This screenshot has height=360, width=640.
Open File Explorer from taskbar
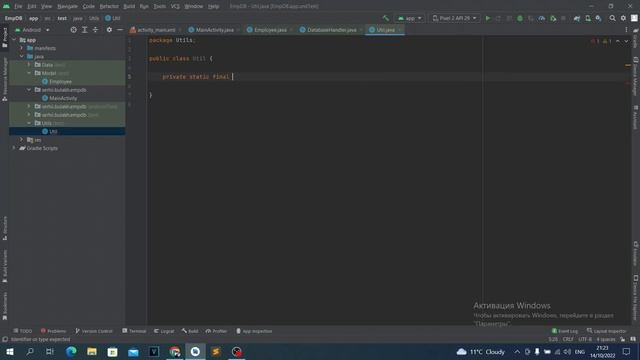[92, 351]
